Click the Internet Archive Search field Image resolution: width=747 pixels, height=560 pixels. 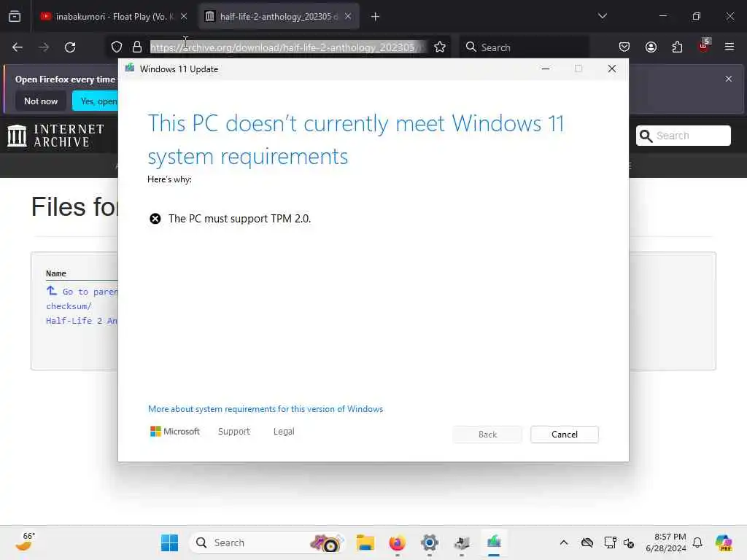[x=683, y=136]
